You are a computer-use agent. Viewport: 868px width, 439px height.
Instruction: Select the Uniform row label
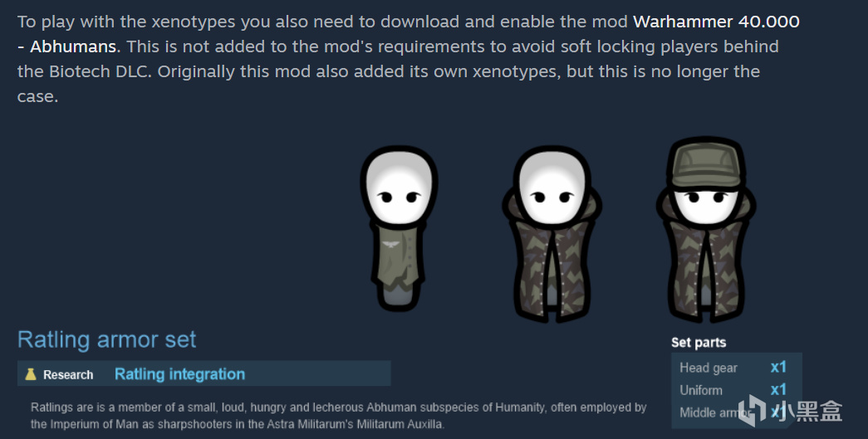coord(701,390)
